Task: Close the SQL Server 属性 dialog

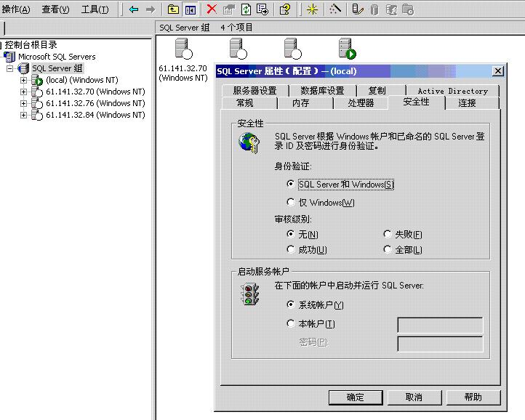Action: [498, 71]
